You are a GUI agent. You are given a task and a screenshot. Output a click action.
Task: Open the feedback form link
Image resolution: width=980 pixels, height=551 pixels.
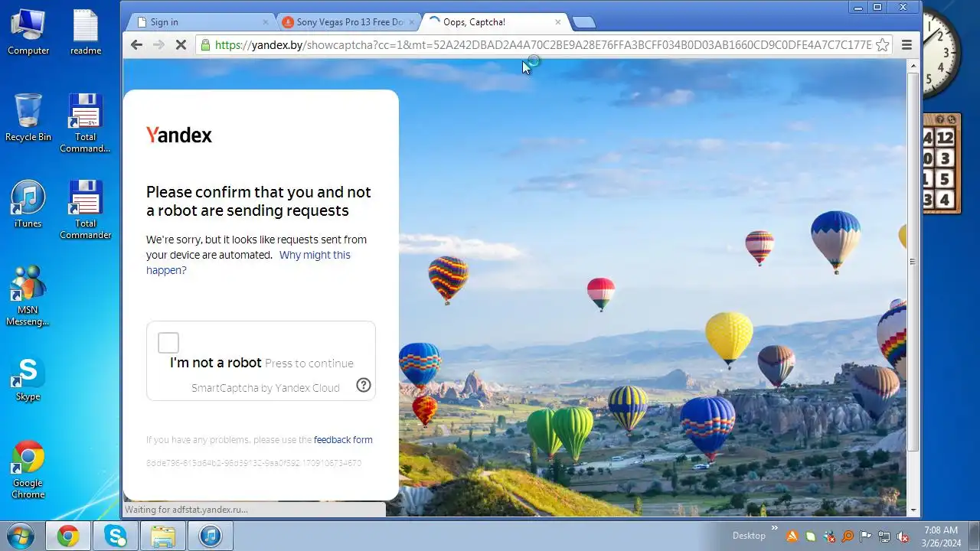click(343, 440)
